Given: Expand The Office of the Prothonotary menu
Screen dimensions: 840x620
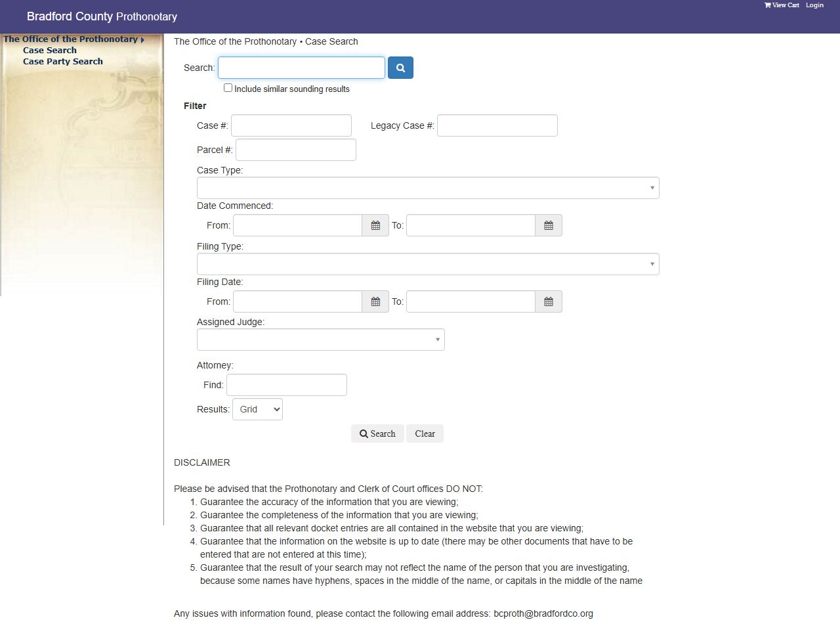Looking at the screenshot, I should [x=73, y=39].
